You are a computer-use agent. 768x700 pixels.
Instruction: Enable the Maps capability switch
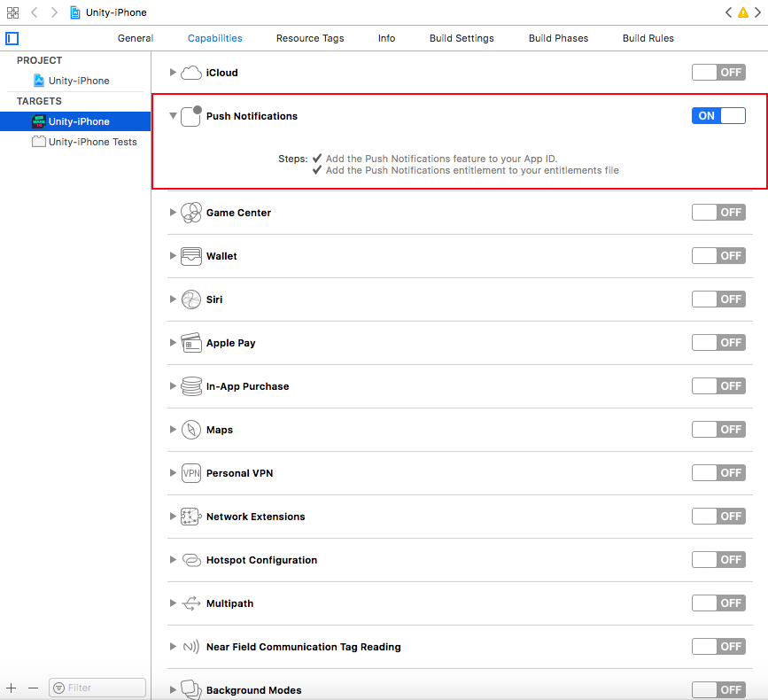click(718, 429)
